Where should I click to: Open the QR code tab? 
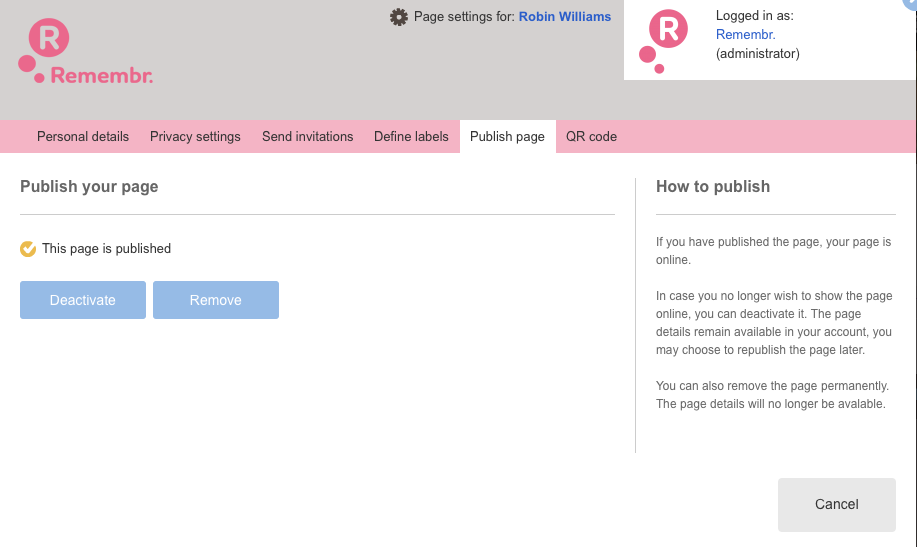coord(591,137)
